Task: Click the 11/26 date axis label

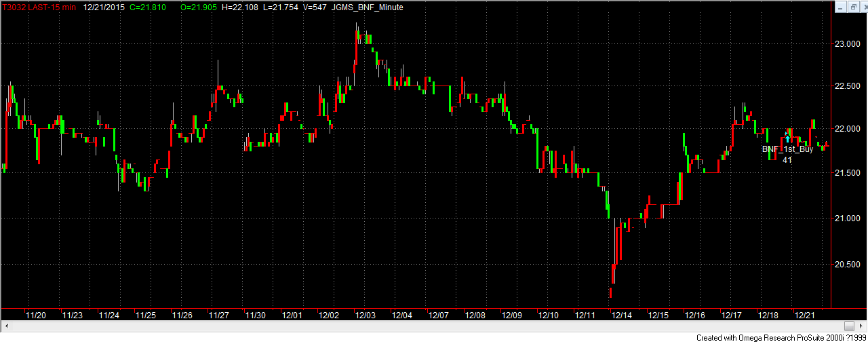Action: pyautogui.click(x=182, y=315)
